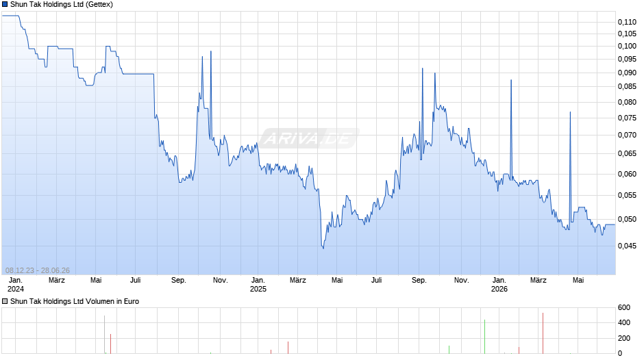
Task: Click the 'März' x-axis label after Jan. 2025
Action: pos(298,281)
